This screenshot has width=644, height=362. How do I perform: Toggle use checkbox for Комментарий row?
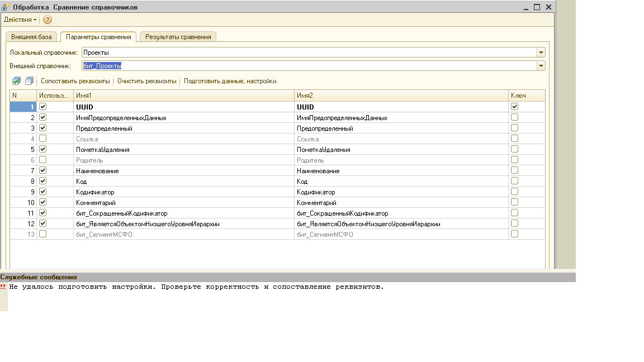(x=42, y=202)
